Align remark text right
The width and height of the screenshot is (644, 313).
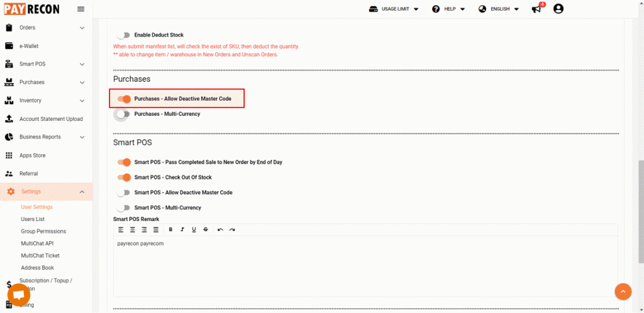click(x=144, y=229)
